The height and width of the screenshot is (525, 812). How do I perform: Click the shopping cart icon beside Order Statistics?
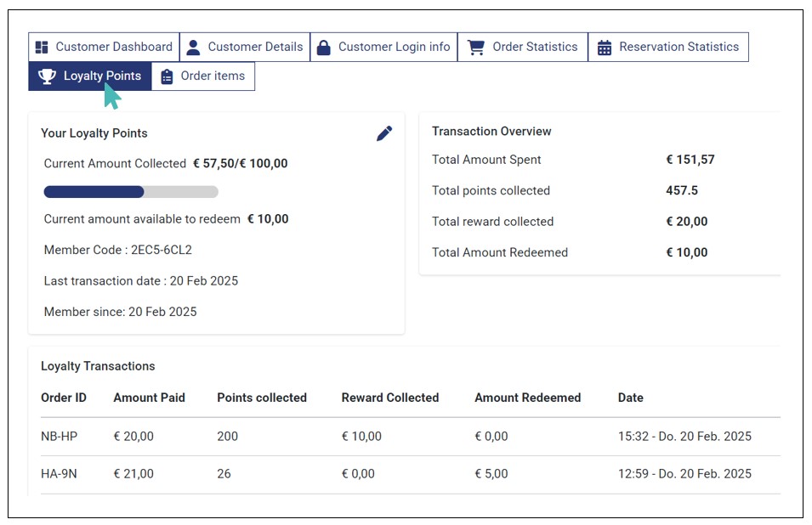476,47
